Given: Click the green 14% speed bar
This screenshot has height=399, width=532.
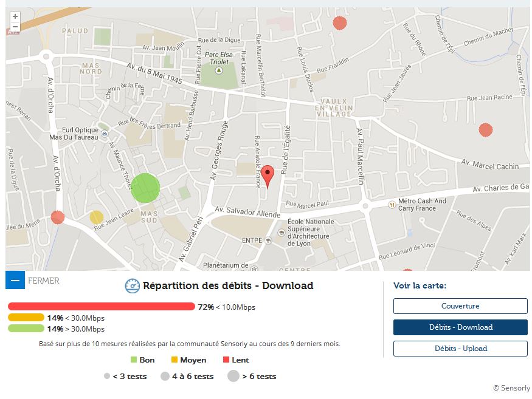Looking at the screenshot, I should pyautogui.click(x=26, y=329).
